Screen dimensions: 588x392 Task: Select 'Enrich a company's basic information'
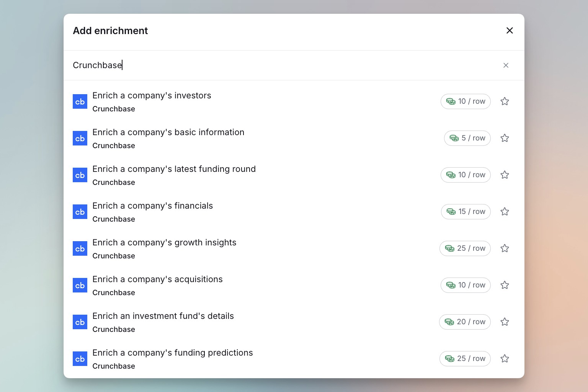168,132
